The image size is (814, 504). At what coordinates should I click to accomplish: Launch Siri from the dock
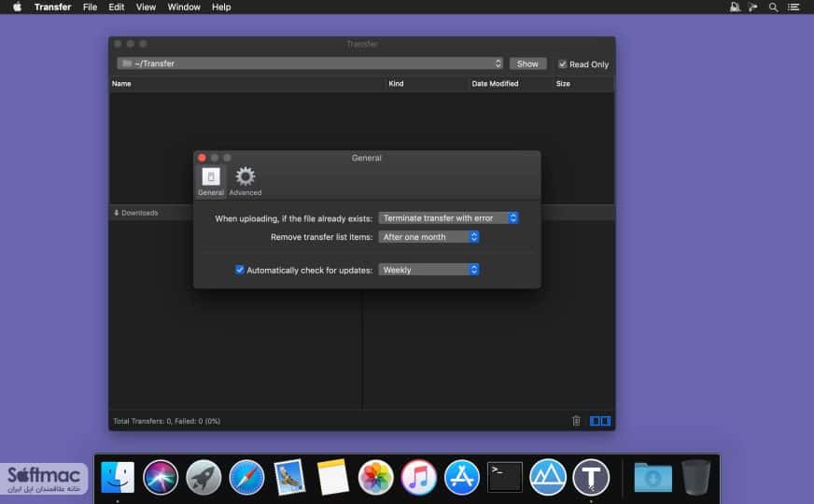pos(161,477)
